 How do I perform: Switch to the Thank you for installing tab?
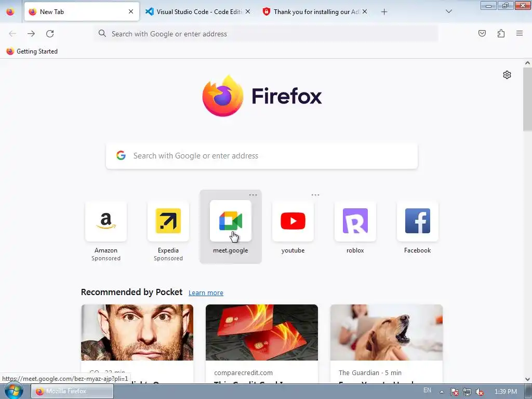(315, 11)
